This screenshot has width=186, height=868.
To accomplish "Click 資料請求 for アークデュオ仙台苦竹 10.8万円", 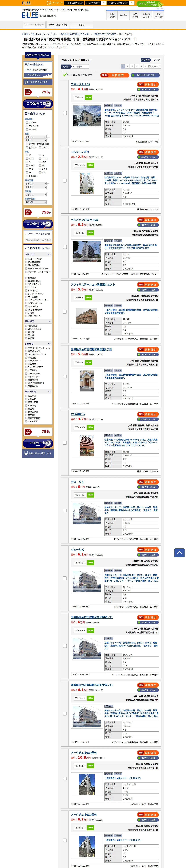I will point(148,753).
